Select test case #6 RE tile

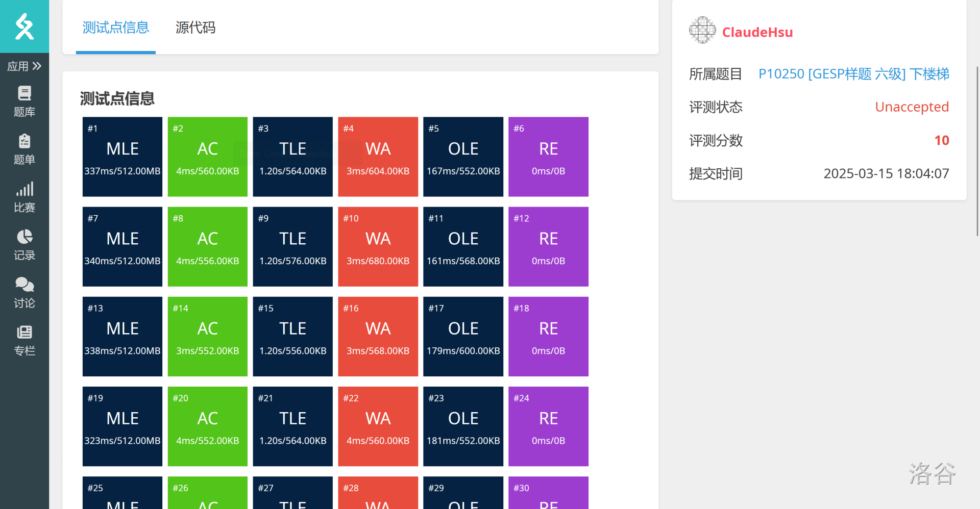pos(549,157)
